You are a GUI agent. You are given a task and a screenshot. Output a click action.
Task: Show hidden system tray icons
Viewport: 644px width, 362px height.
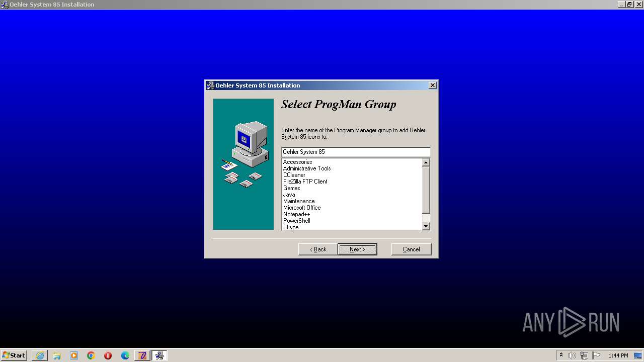point(561,355)
